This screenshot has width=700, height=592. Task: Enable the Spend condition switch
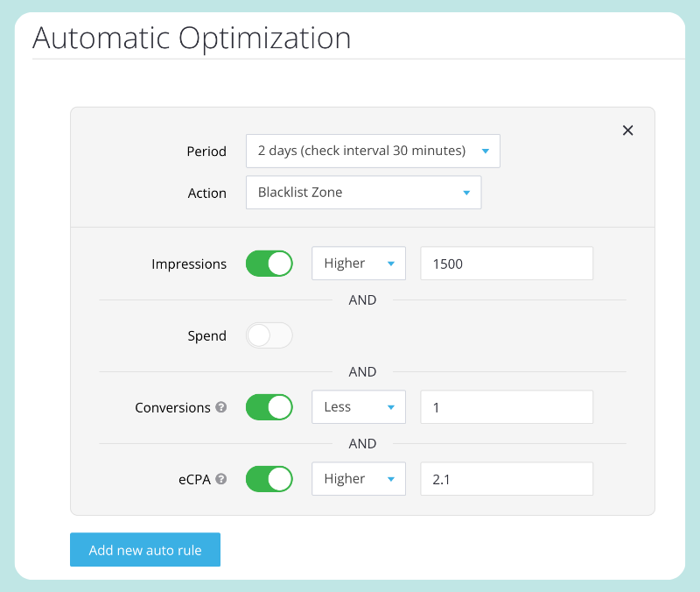269,335
